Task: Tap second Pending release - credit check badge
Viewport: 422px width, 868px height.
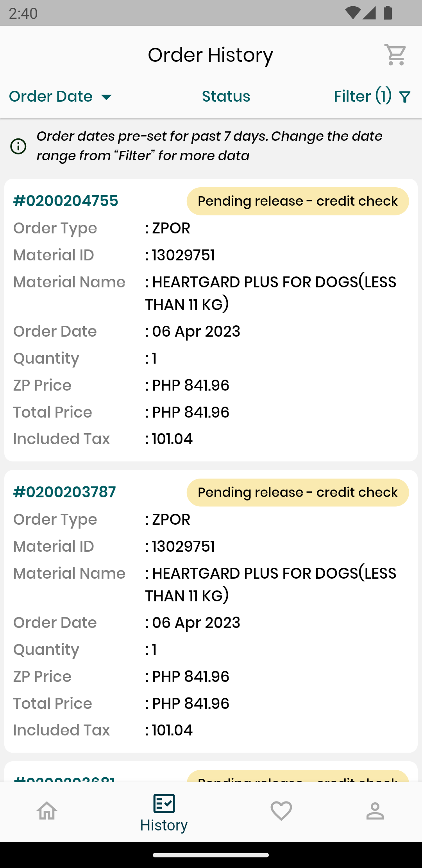Action: tap(298, 493)
